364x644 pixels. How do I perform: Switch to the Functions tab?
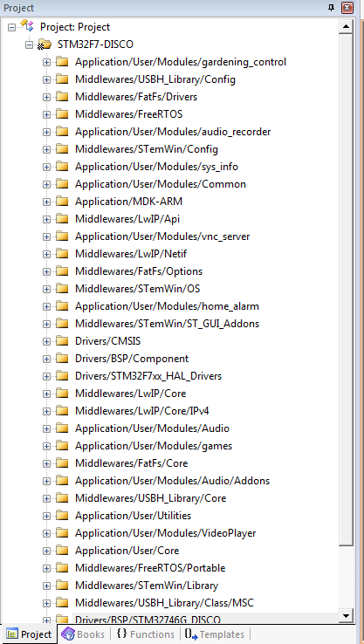point(145,634)
